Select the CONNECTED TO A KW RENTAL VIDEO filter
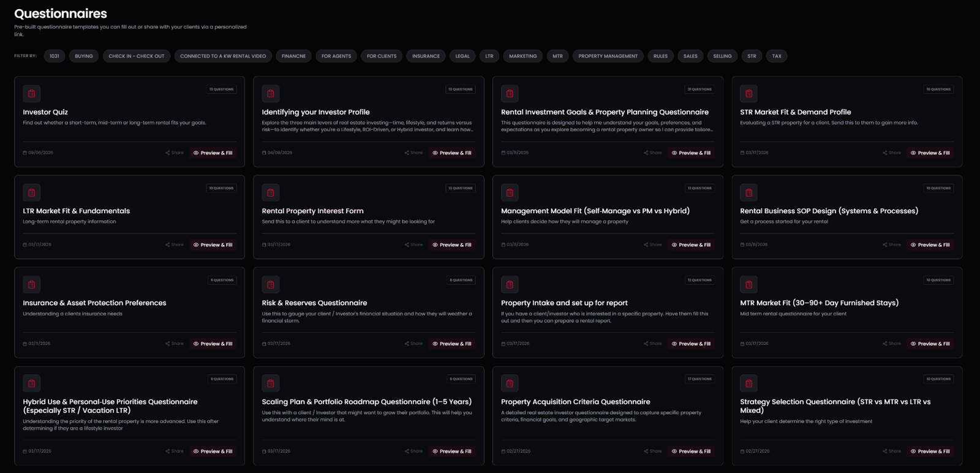 click(223, 56)
